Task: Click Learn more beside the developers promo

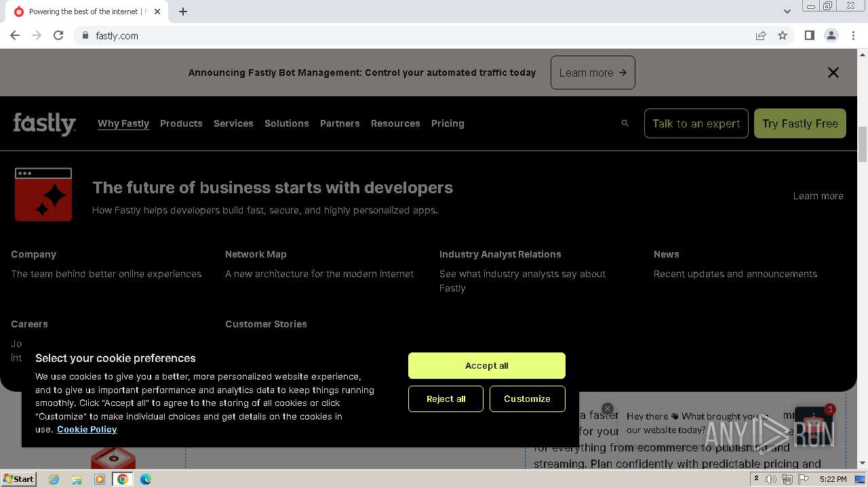Action: (x=818, y=196)
